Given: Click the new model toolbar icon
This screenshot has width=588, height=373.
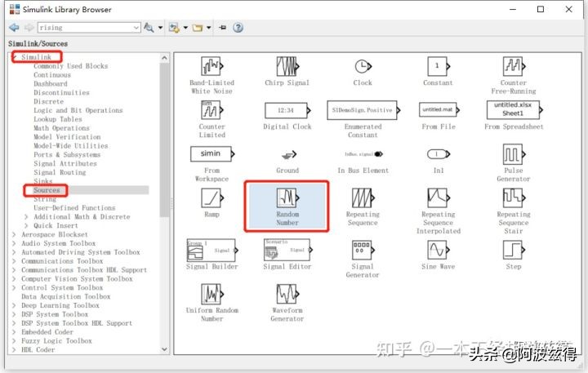Looking at the screenshot, I should tap(174, 28).
